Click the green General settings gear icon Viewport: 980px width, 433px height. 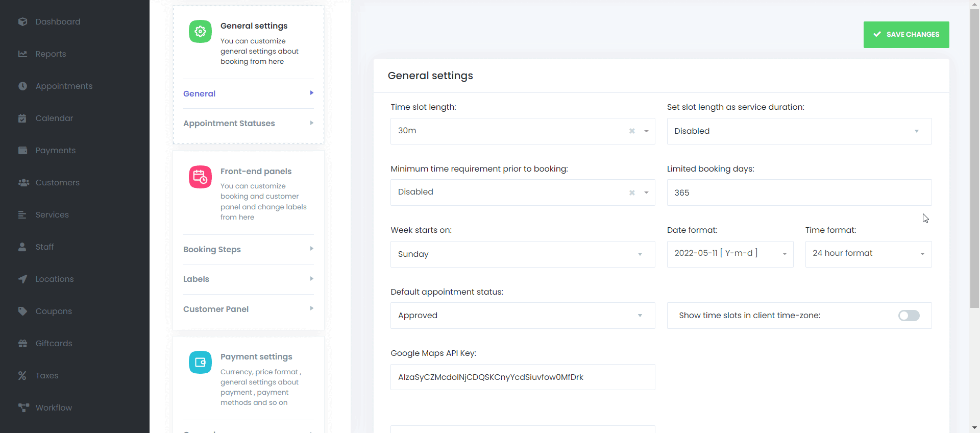point(200,32)
